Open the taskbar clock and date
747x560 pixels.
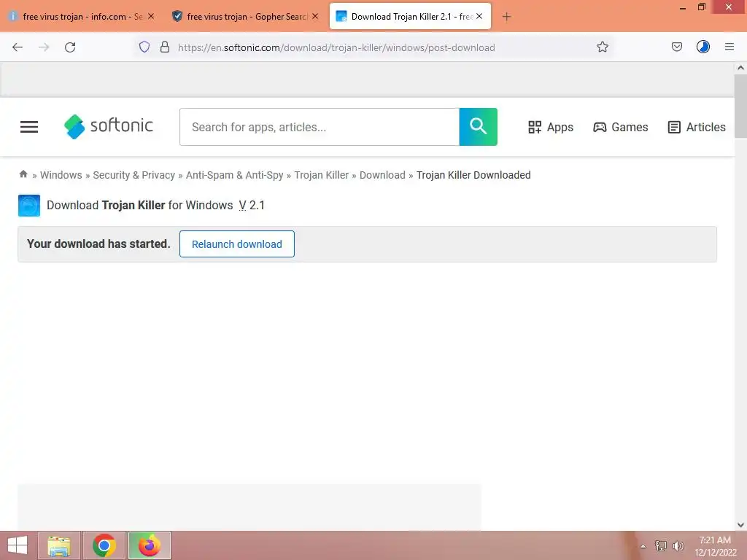click(x=715, y=546)
